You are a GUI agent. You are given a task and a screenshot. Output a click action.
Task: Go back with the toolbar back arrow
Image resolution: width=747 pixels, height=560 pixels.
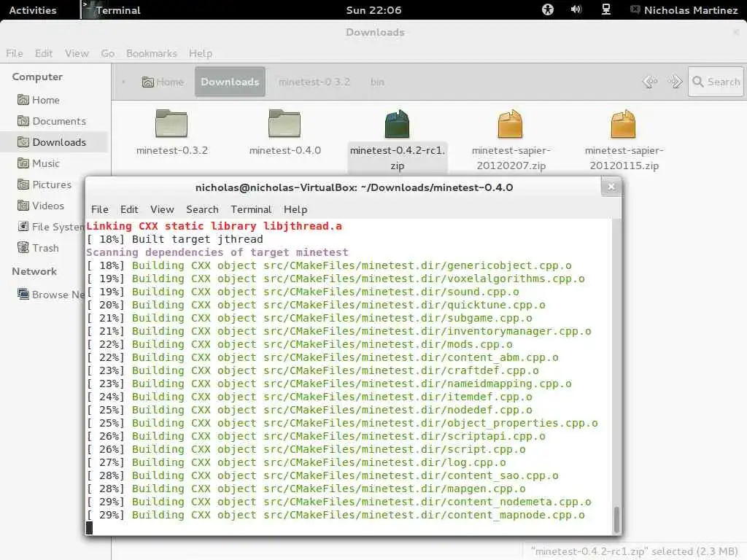[650, 82]
